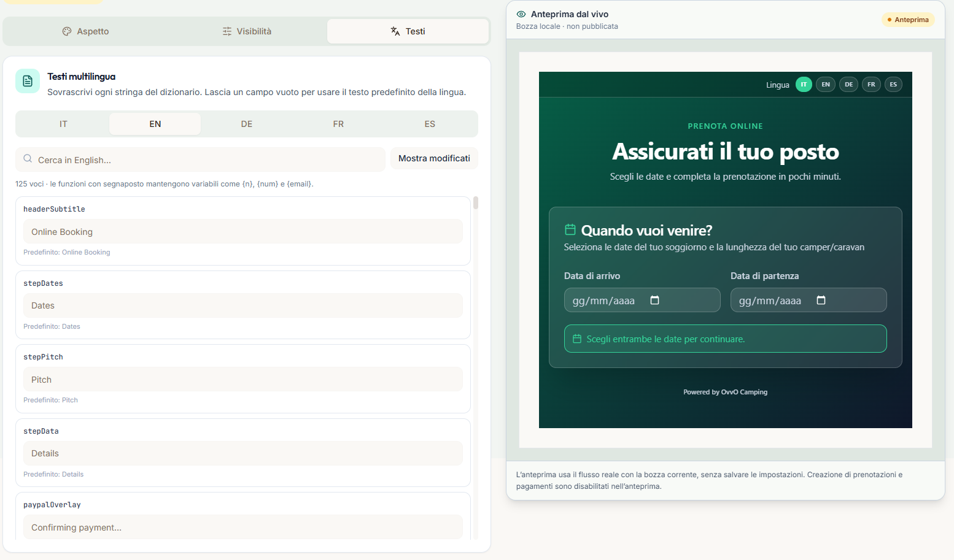The image size is (954, 560).
Task: Switch to the Visibilità tab
Action: 247,31
